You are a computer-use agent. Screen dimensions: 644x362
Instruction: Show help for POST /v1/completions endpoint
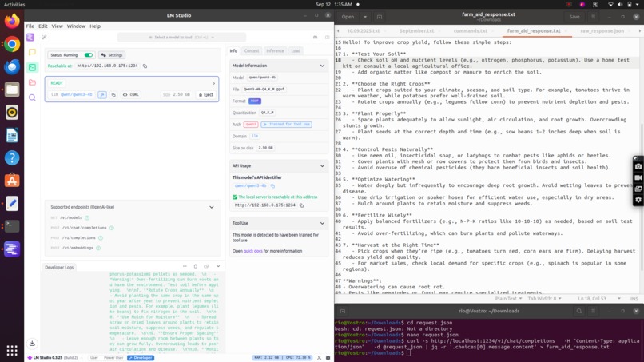101,238
